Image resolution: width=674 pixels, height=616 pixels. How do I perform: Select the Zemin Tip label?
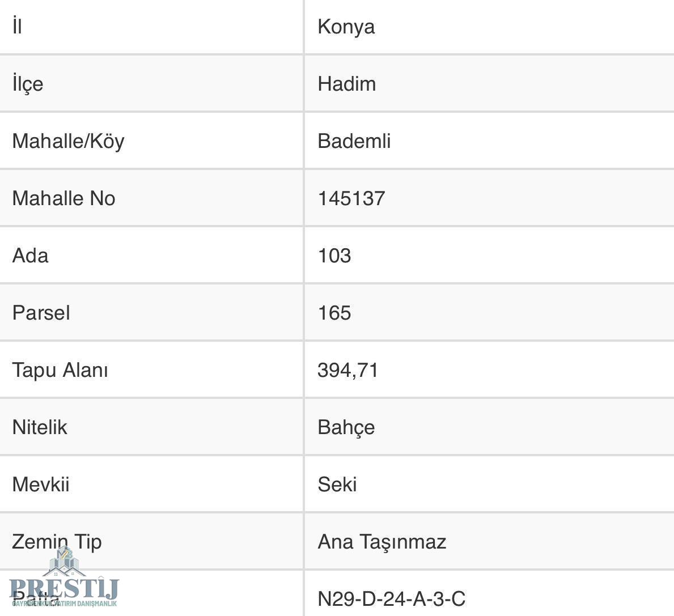pyautogui.click(x=57, y=542)
